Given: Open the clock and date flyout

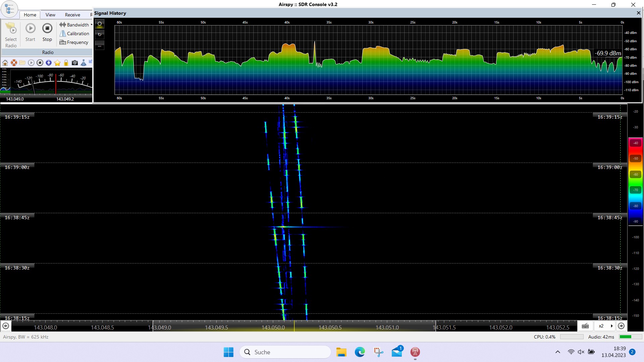Looking at the screenshot, I should [x=613, y=352].
